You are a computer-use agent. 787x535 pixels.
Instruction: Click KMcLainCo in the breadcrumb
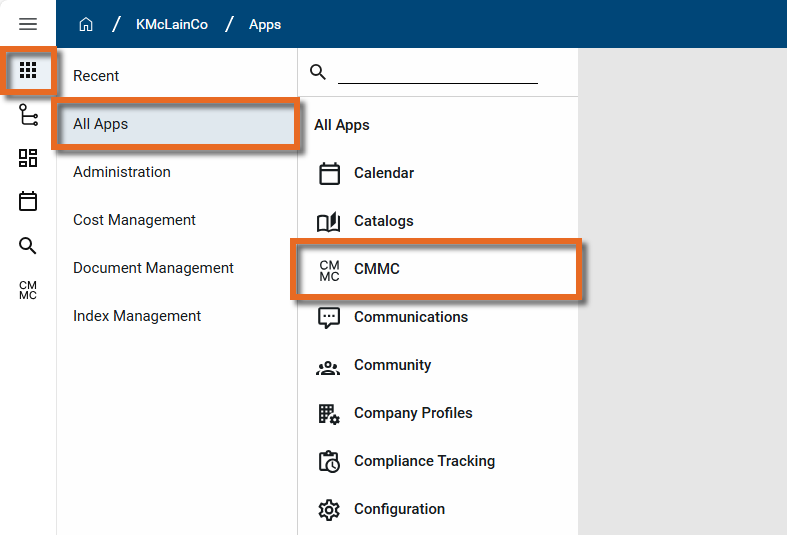pyautogui.click(x=172, y=24)
